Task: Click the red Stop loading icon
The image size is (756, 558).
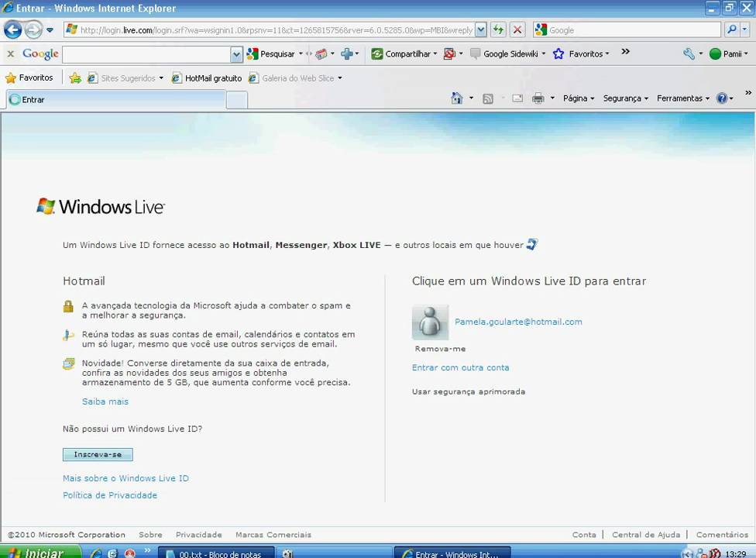Action: [517, 30]
